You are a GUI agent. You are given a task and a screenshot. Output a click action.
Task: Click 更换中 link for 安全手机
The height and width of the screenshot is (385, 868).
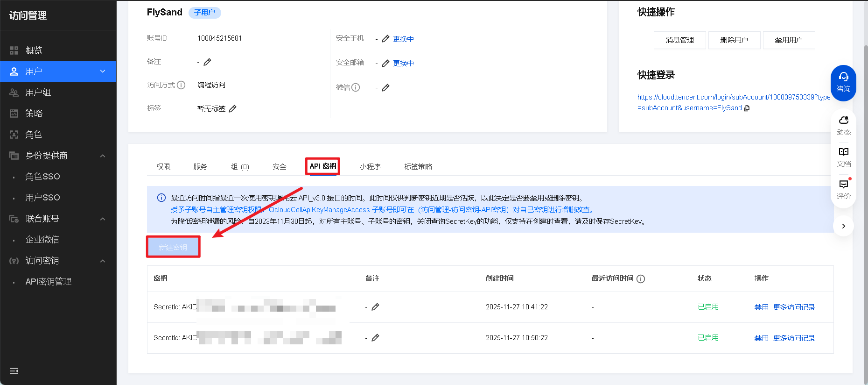(403, 39)
